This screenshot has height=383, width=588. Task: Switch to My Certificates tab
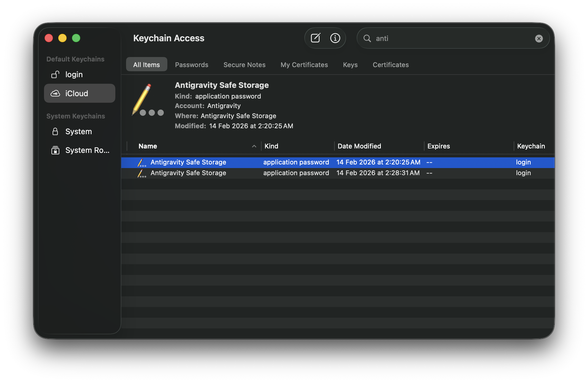304,64
